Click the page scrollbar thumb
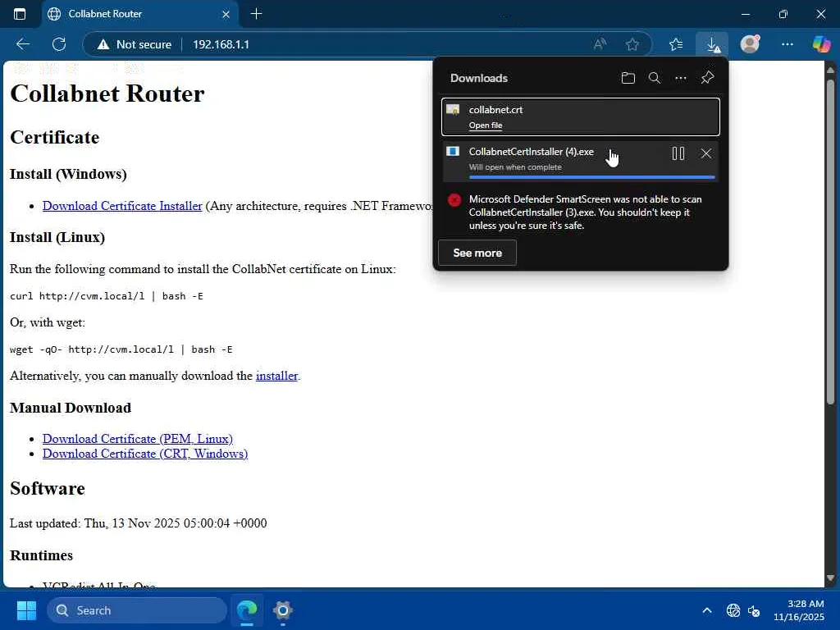This screenshot has height=630, width=840. click(x=830, y=241)
